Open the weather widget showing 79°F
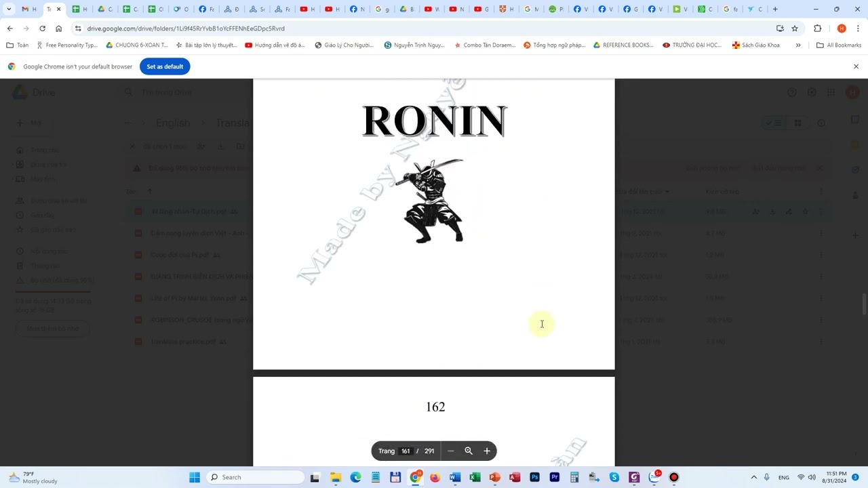 tap(33, 477)
